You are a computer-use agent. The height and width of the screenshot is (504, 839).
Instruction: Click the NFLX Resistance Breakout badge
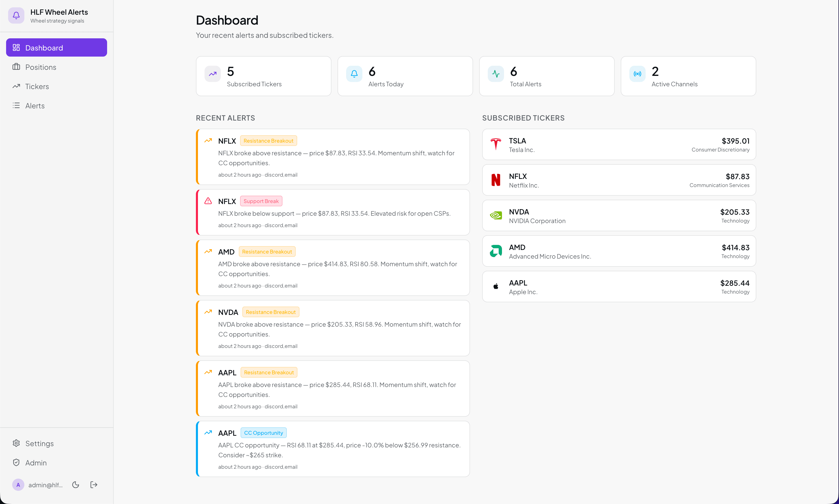coord(268,141)
